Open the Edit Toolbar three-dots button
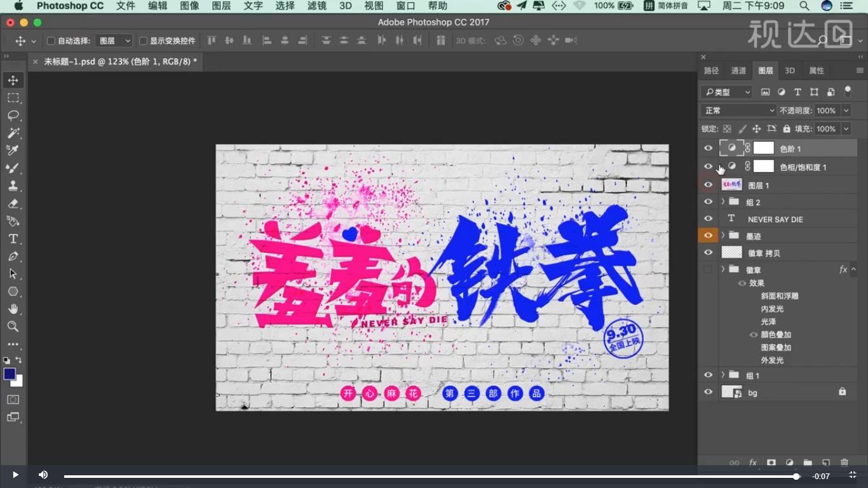Screen dimensions: 868x488 [x=13, y=344]
